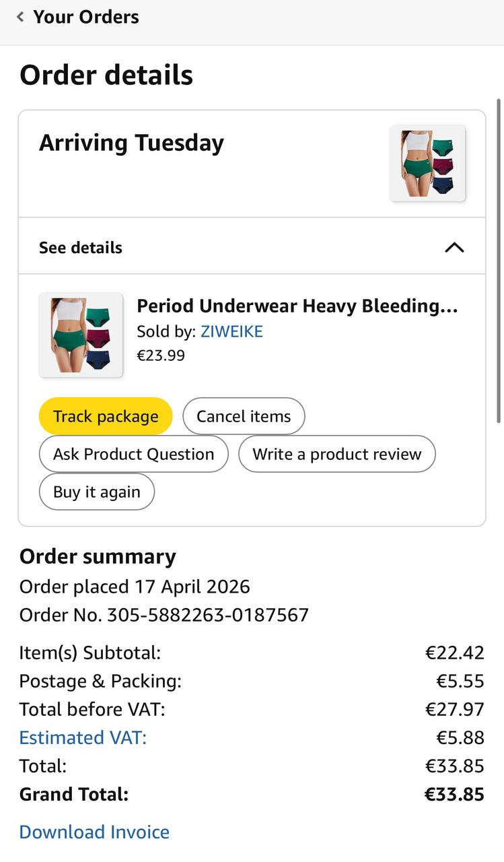Click the item price €23.99

(x=161, y=355)
